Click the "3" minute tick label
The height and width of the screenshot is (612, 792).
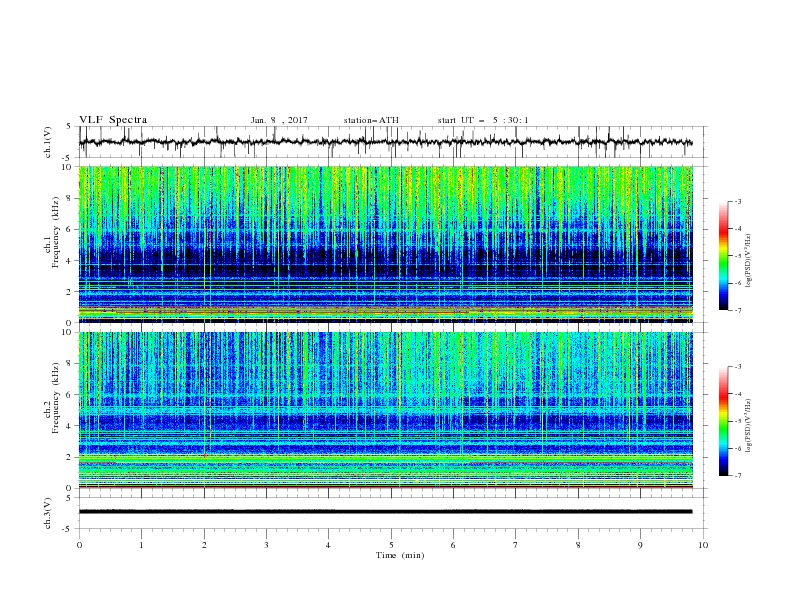click(x=266, y=545)
